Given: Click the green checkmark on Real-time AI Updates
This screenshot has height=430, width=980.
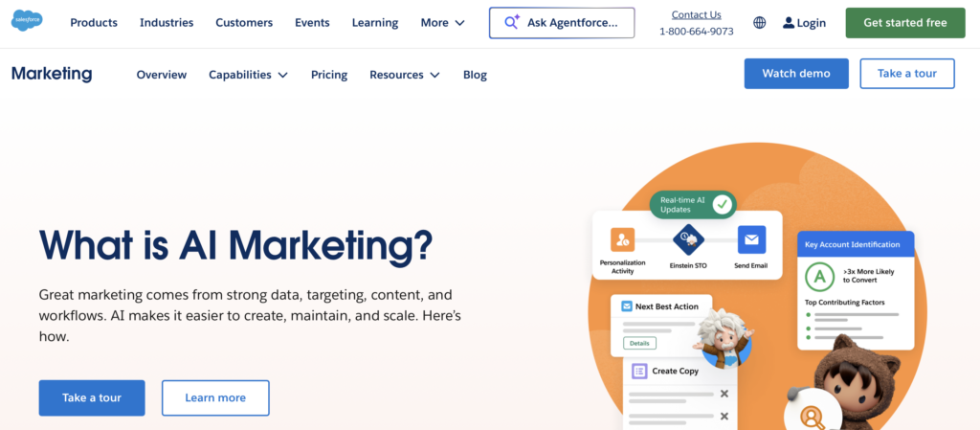Looking at the screenshot, I should 723,204.
